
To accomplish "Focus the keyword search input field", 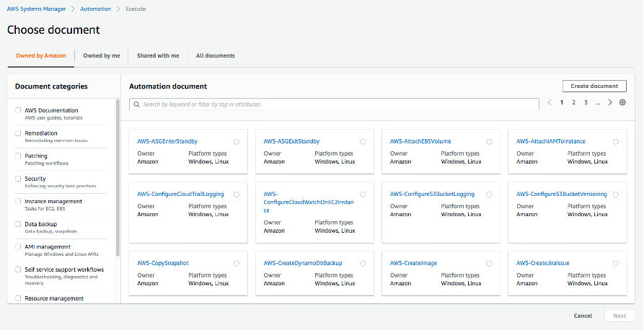I will coord(334,104).
